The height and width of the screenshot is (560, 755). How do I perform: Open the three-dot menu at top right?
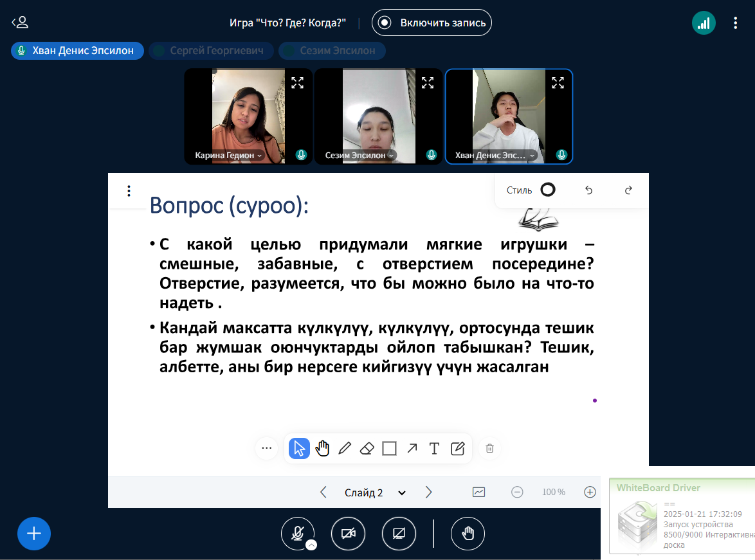[736, 23]
